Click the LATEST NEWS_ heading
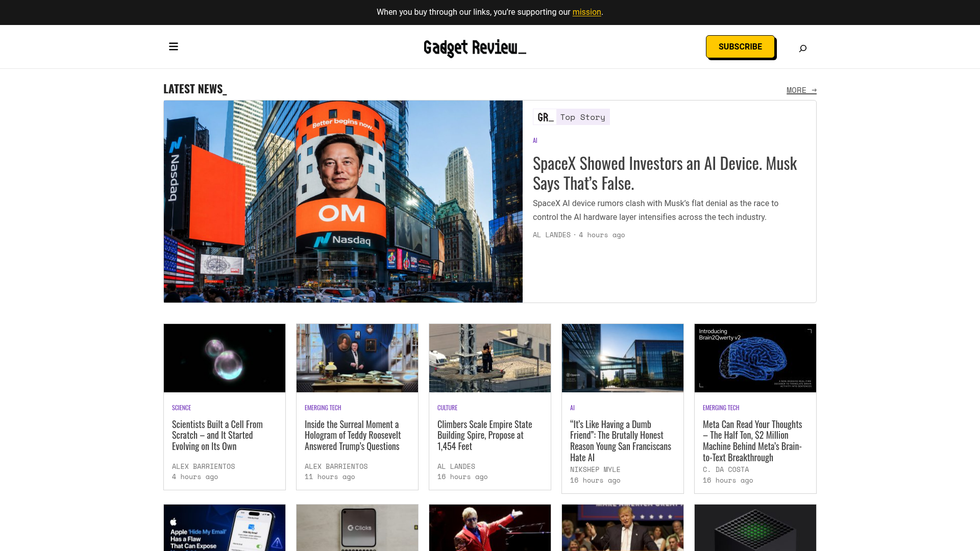This screenshot has width=980, height=551. pos(195,89)
